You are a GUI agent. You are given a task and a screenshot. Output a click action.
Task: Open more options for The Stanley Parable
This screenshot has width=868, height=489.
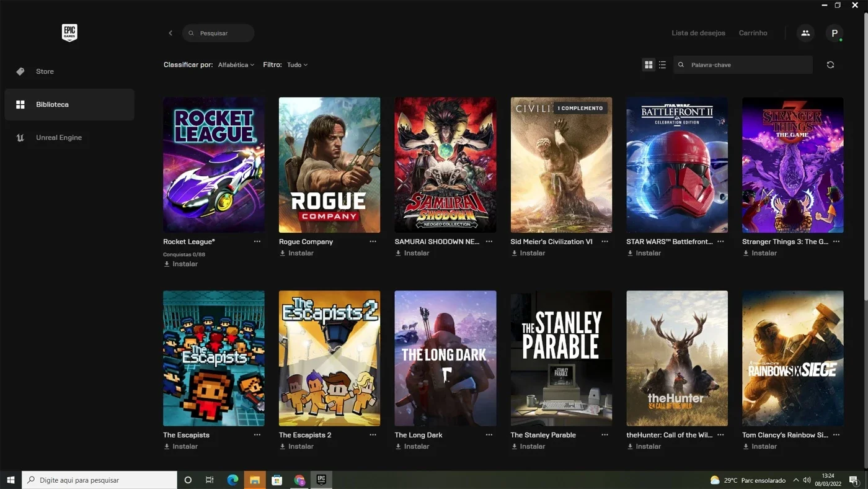click(604, 435)
